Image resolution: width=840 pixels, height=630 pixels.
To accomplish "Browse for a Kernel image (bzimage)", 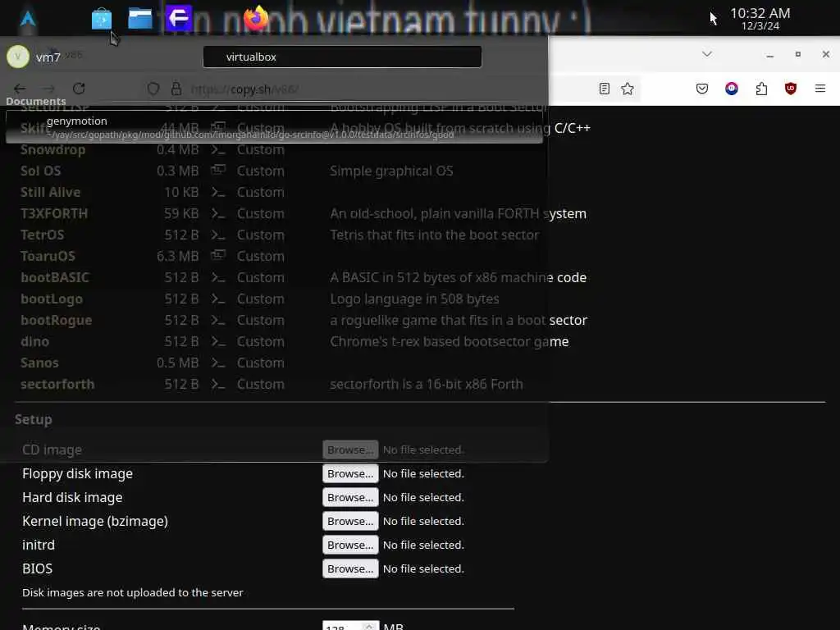I will click(x=350, y=521).
